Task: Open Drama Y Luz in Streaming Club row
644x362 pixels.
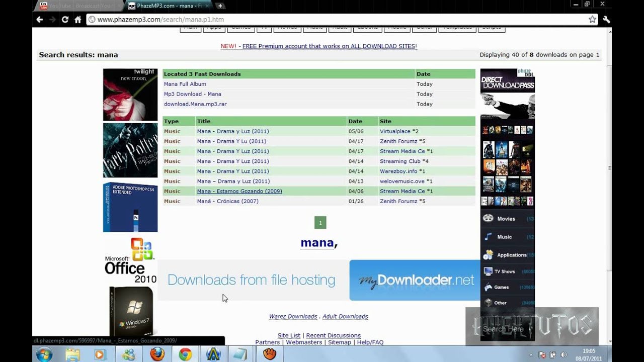Action: (x=233, y=161)
